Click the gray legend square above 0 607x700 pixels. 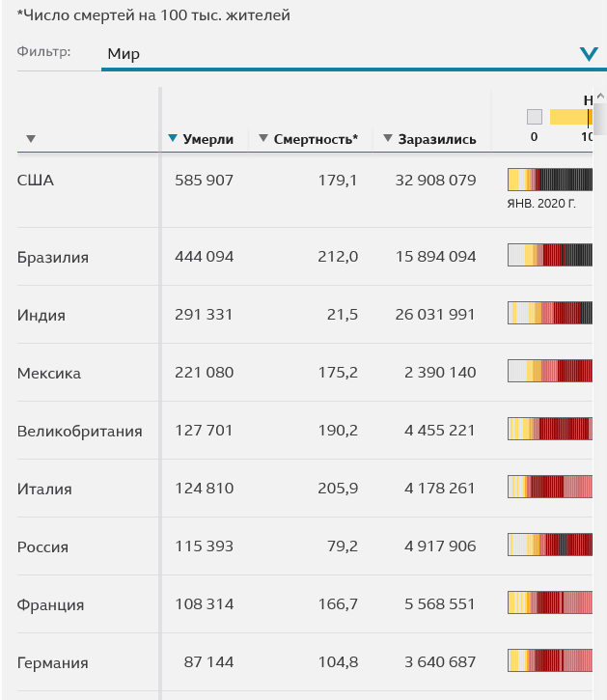click(x=535, y=117)
